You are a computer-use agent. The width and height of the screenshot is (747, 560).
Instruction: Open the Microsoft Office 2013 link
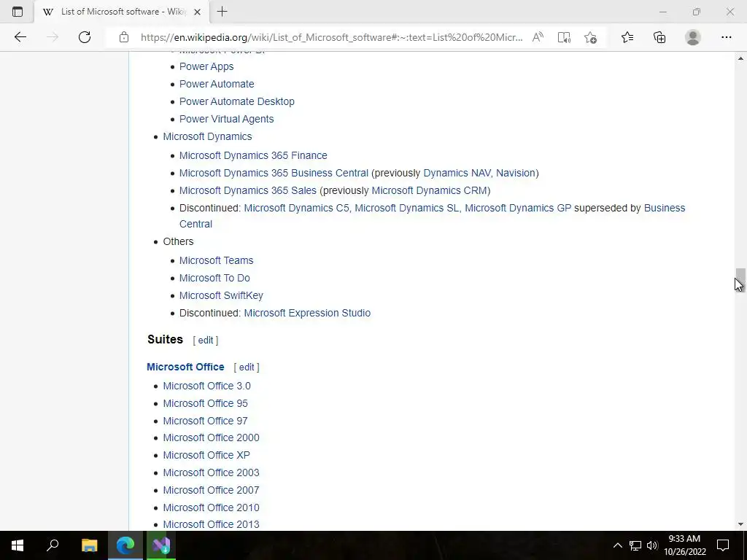211,524
